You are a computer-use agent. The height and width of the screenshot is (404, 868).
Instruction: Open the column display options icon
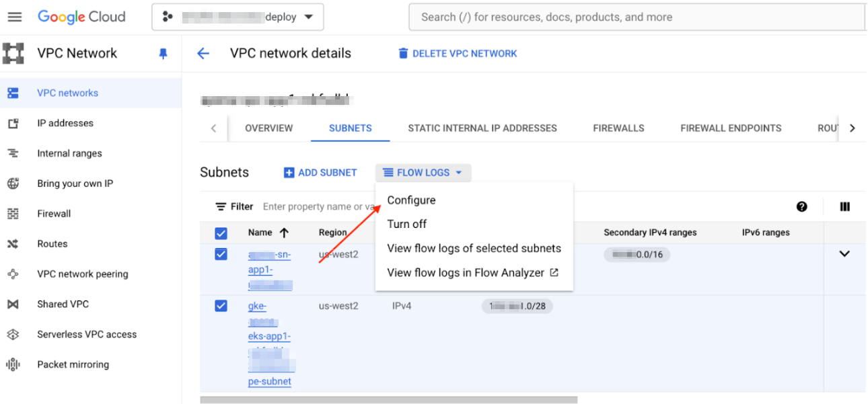coord(845,207)
